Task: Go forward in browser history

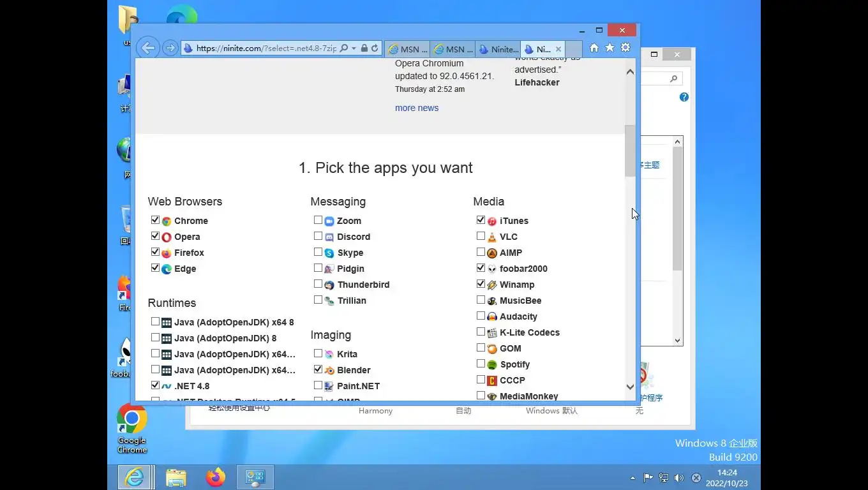Action: click(x=170, y=48)
